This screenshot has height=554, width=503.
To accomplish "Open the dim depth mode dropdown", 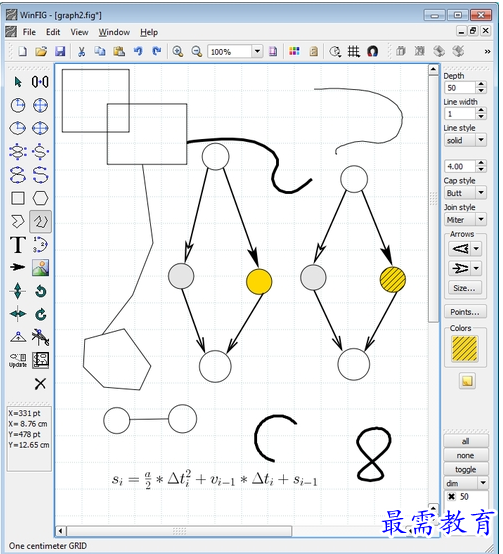I will pos(483,483).
